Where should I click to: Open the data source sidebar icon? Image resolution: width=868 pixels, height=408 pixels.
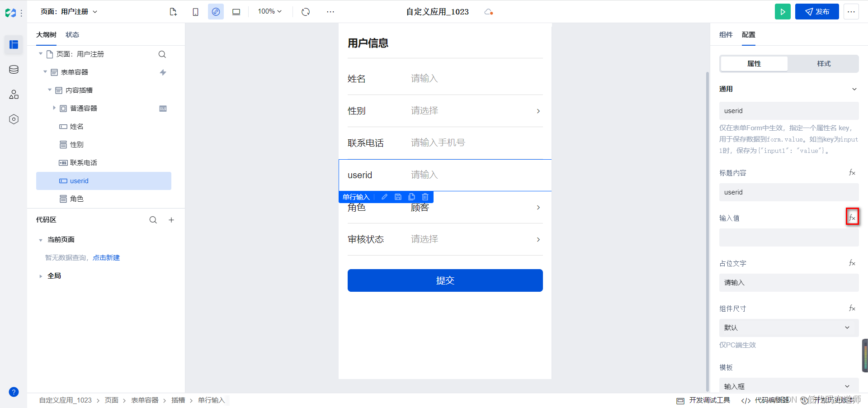(14, 69)
